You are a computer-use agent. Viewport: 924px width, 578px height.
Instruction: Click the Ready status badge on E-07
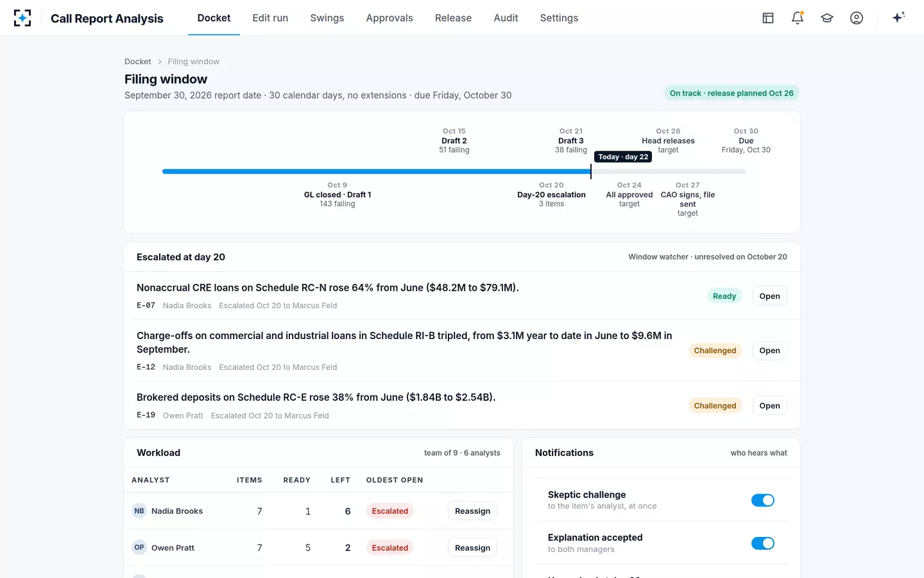click(x=724, y=296)
